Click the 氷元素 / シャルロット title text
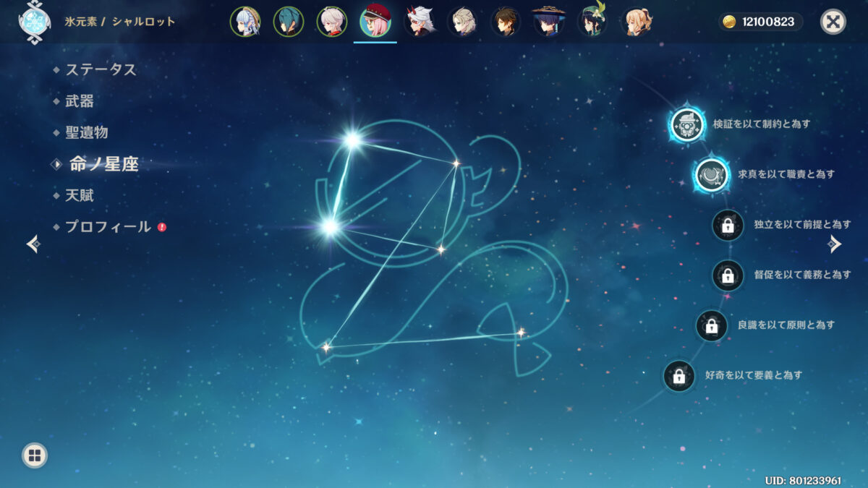 (x=119, y=22)
